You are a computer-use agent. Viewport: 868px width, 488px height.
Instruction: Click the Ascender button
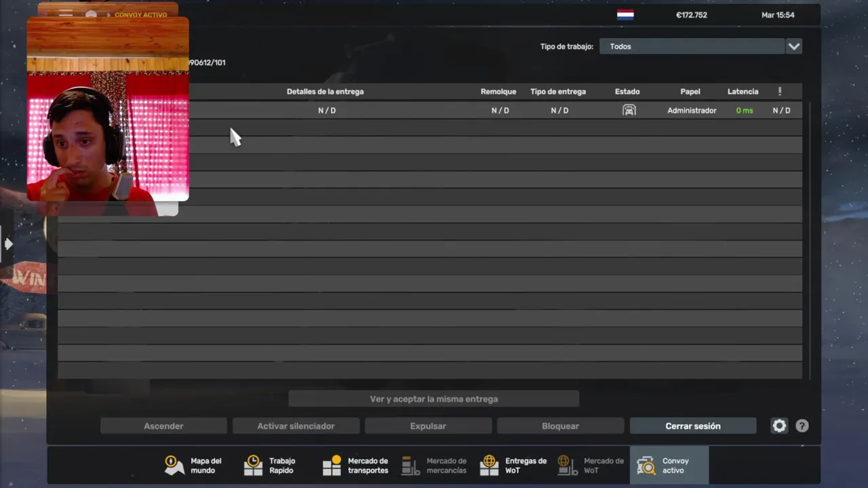[x=163, y=426]
